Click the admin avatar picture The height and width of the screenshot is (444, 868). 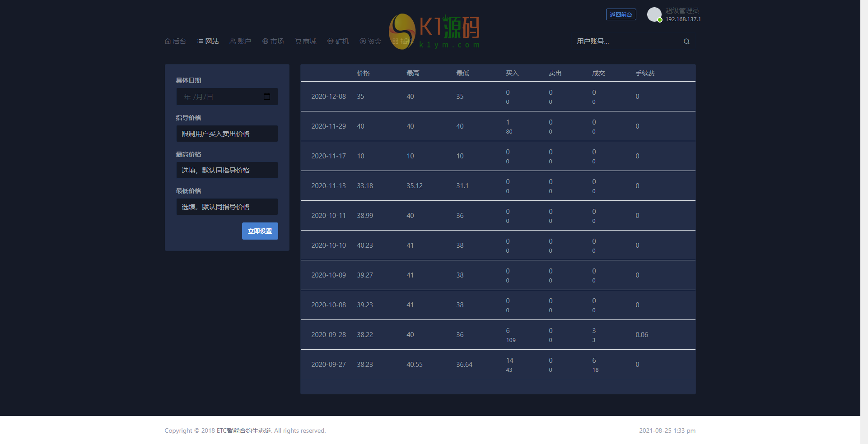click(x=654, y=14)
